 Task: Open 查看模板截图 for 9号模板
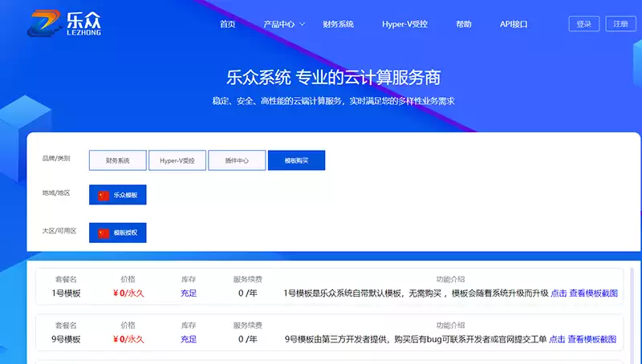click(591, 339)
